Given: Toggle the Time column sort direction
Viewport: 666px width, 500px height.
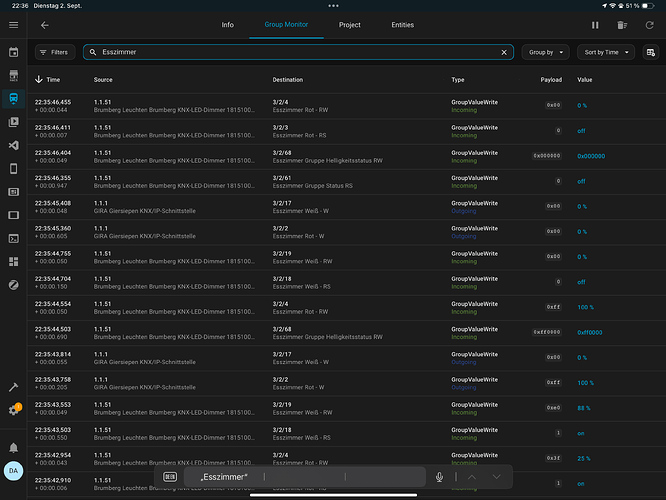Looking at the screenshot, I should coord(47,79).
